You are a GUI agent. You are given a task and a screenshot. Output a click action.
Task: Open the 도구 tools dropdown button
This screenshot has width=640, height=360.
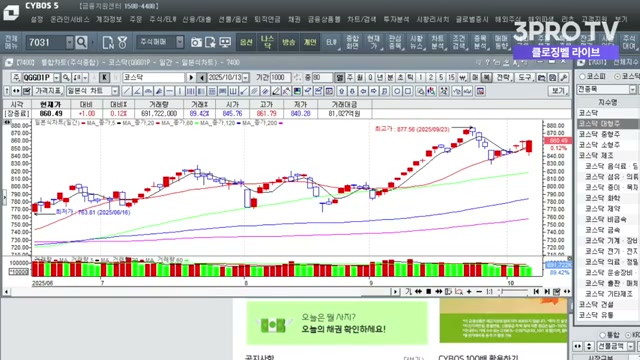pyautogui.click(x=525, y=77)
